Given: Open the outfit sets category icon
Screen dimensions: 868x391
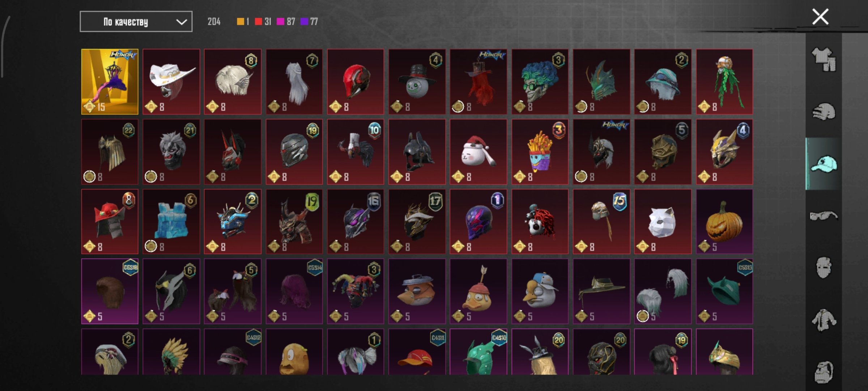Looking at the screenshot, I should tap(824, 60).
